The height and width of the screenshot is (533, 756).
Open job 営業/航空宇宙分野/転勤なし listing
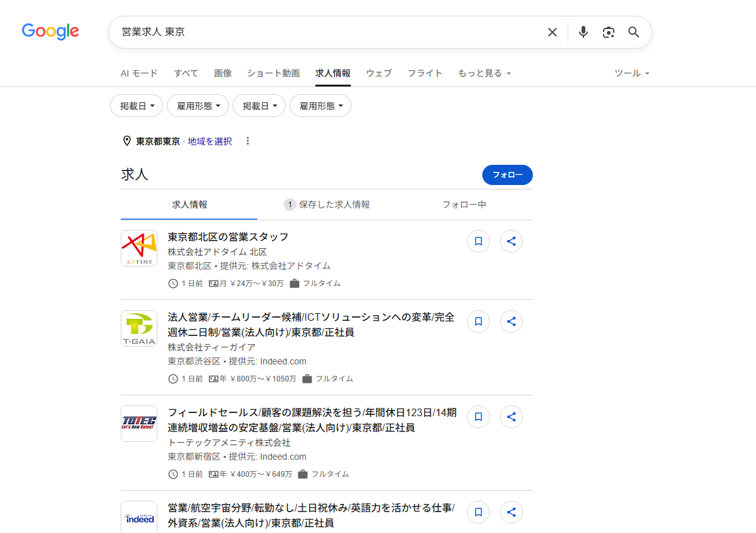pyautogui.click(x=311, y=515)
